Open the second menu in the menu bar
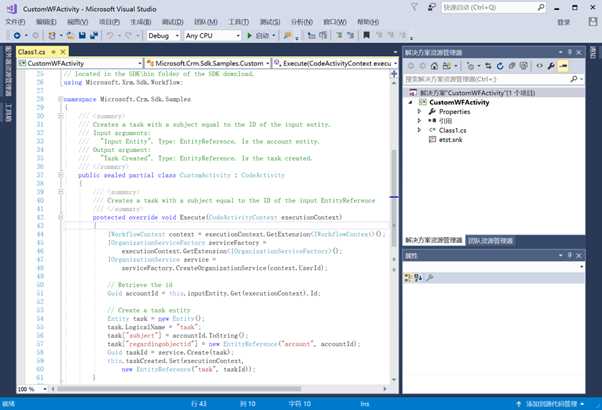602x410 pixels. coord(46,22)
